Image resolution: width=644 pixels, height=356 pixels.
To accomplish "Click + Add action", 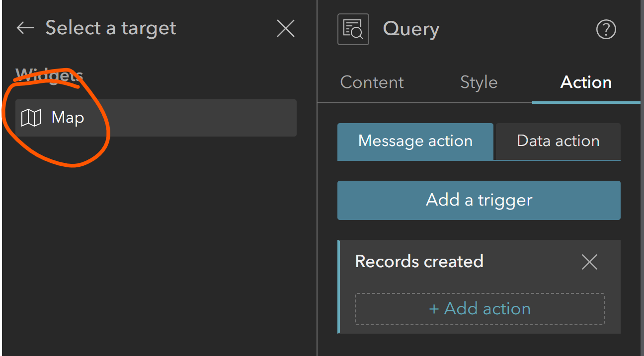I will (x=480, y=308).
